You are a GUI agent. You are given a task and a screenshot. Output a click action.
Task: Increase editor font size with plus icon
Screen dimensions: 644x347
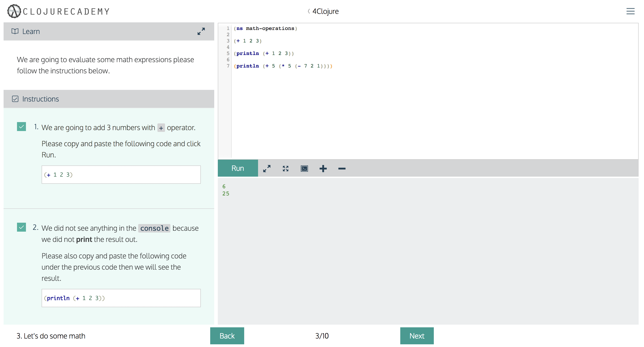323,168
